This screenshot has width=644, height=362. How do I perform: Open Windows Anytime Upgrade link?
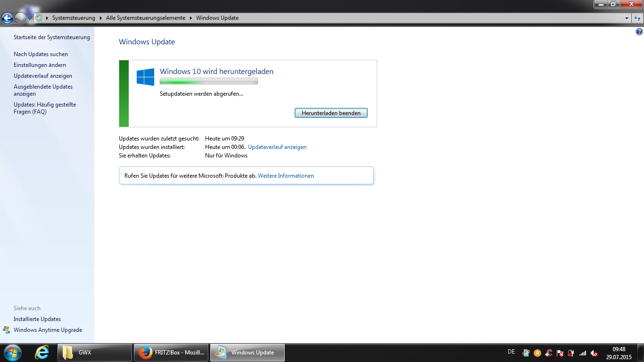tap(48, 330)
